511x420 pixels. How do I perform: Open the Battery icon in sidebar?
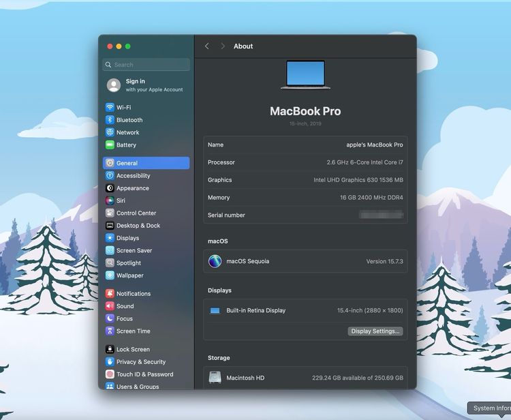coord(110,145)
